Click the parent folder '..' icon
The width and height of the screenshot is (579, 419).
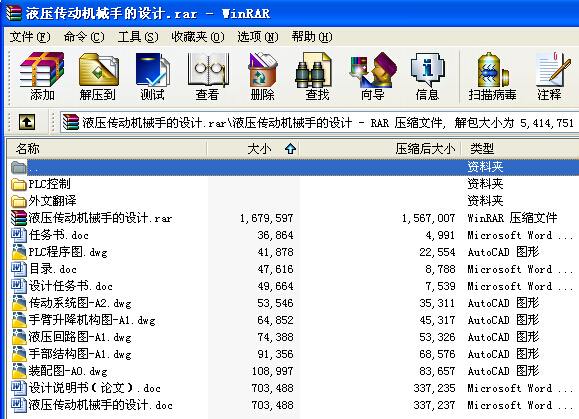(x=18, y=167)
